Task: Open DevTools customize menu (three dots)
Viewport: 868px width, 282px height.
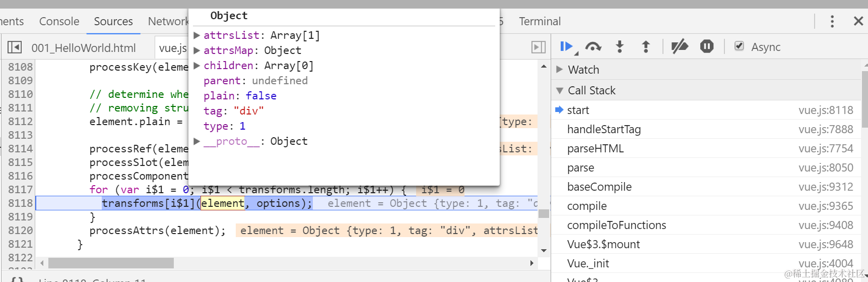Action: coord(832,21)
